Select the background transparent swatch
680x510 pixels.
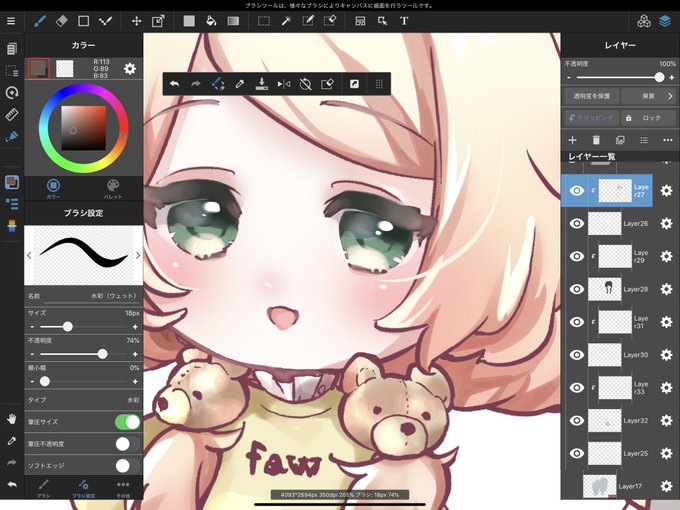point(65,69)
